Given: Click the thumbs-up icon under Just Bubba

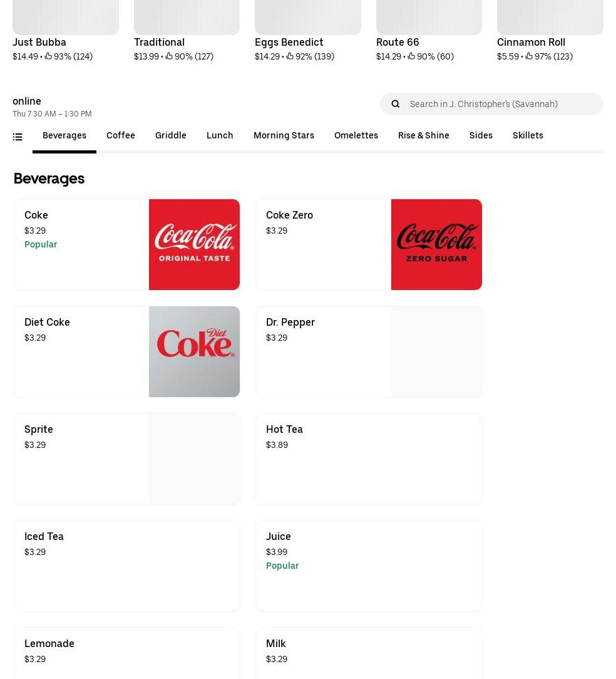Looking at the screenshot, I should [48, 56].
